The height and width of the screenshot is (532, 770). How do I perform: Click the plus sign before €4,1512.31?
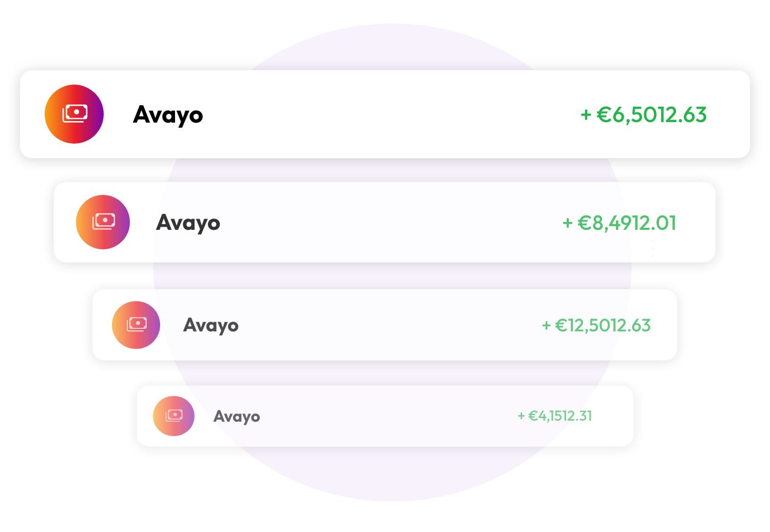(521, 416)
